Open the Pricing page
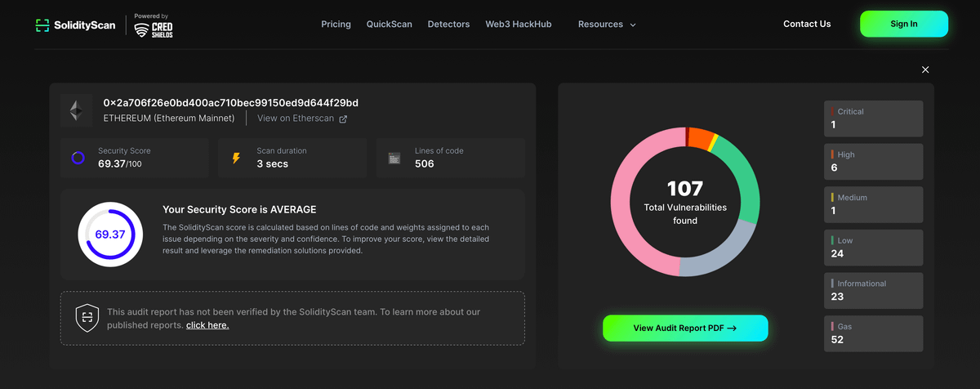Screen dimensions: 980x389 point(336,25)
